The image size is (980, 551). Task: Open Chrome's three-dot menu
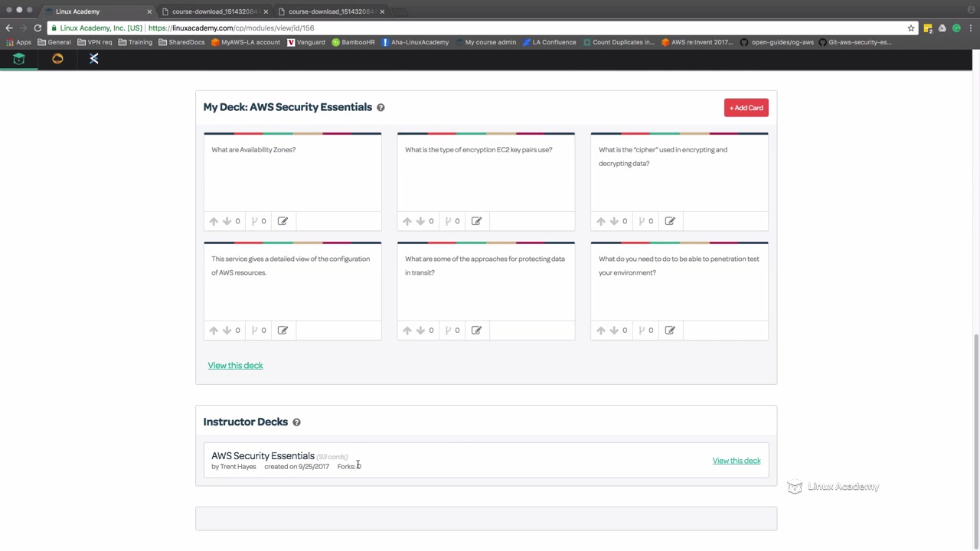(972, 28)
